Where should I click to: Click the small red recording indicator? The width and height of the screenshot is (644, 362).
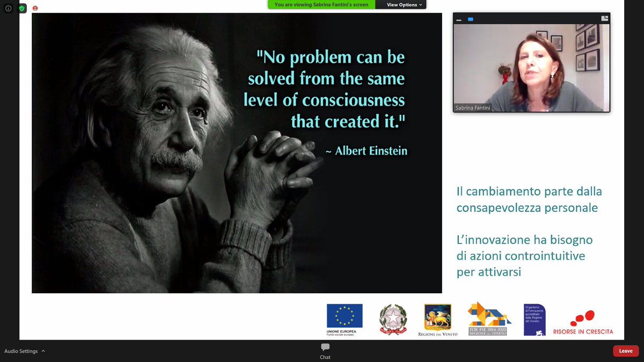[35, 9]
